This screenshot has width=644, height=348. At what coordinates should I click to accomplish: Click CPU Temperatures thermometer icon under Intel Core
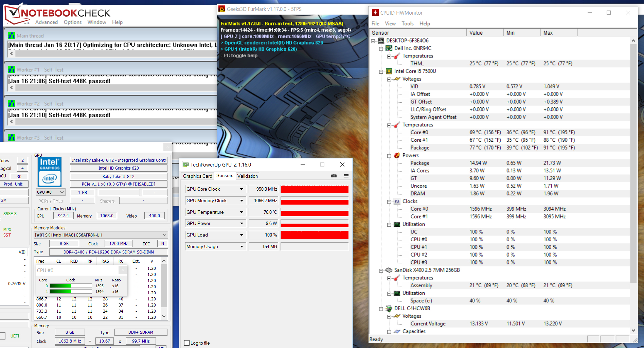397,125
